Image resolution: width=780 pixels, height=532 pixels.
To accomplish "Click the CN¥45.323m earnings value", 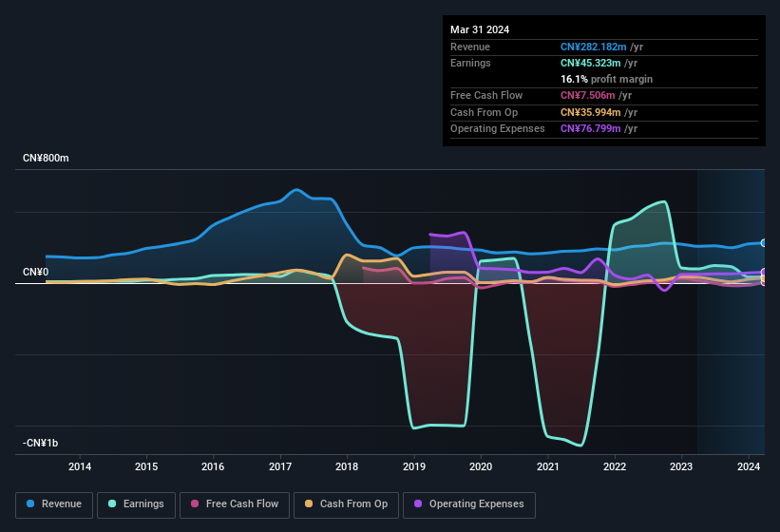I will click(x=591, y=63).
